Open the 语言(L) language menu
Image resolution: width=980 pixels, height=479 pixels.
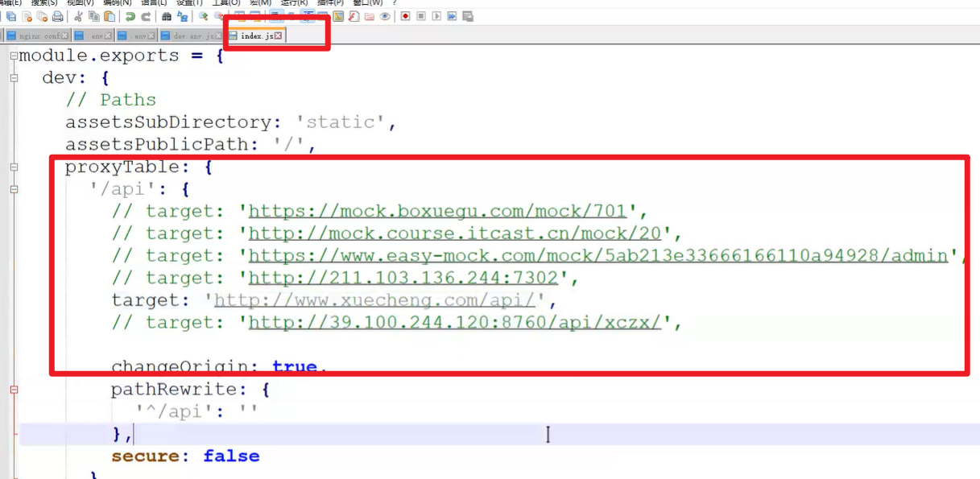(154, 3)
